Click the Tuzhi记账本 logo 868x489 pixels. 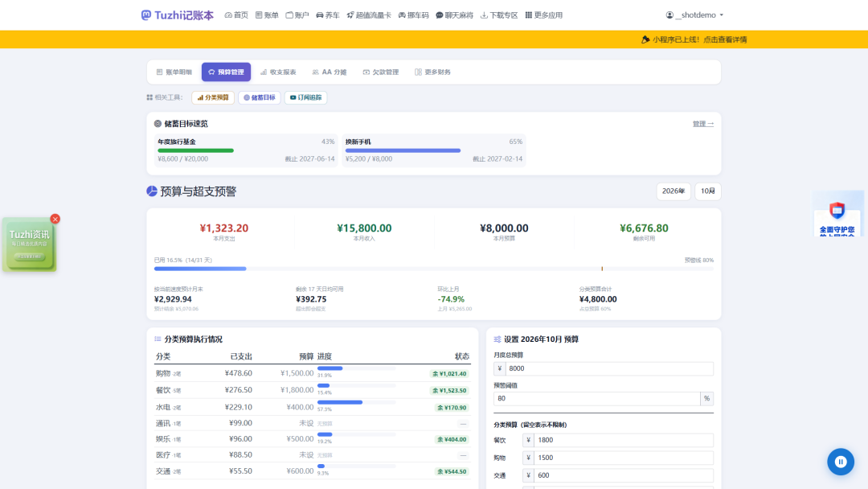tap(177, 15)
